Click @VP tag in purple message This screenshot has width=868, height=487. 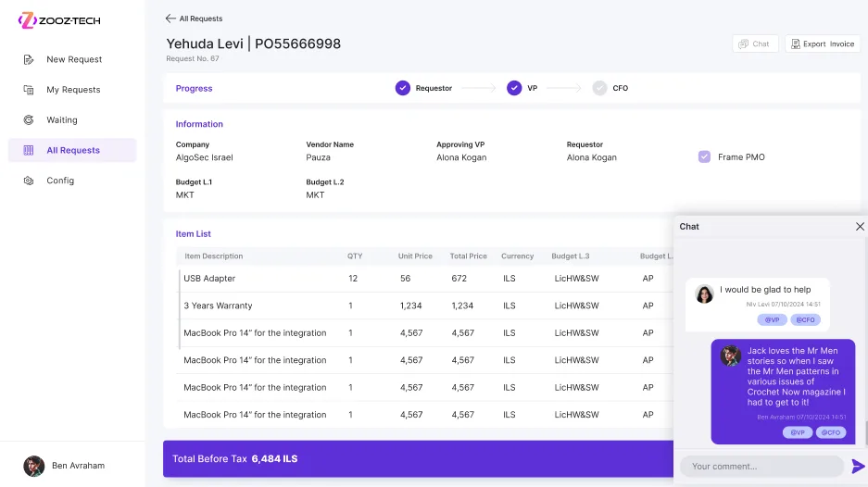(798, 432)
